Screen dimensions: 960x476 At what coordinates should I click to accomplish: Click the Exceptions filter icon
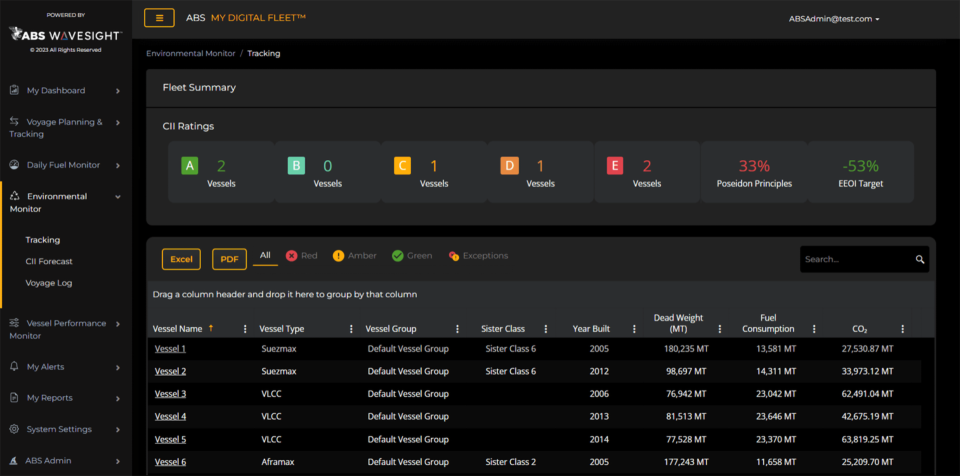click(454, 255)
